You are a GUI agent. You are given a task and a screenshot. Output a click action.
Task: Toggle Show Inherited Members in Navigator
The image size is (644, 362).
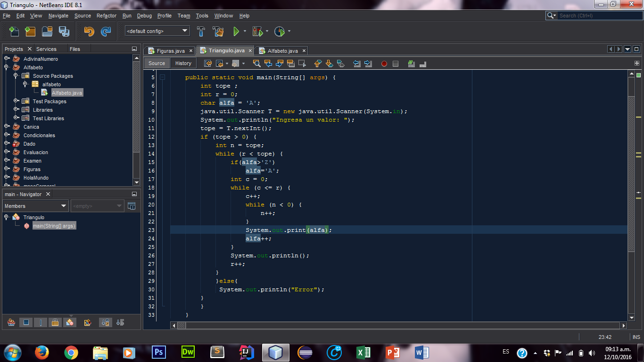11,322
